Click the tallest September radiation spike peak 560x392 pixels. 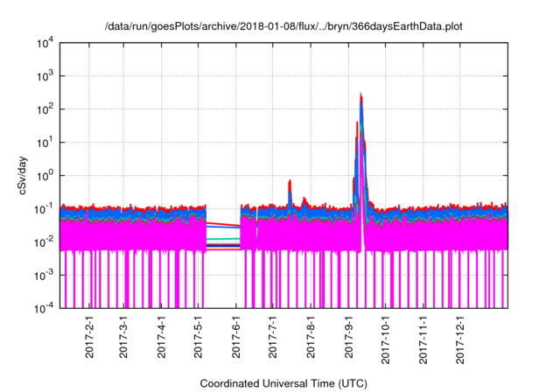(360, 95)
